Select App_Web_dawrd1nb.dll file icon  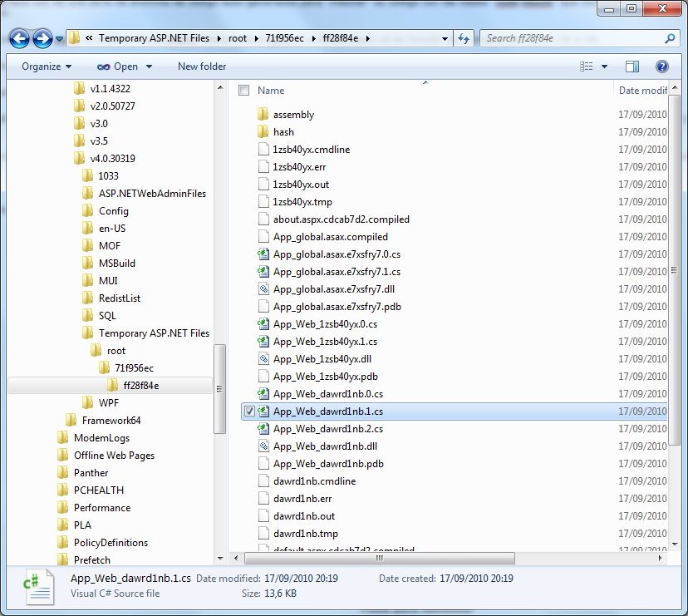point(263,446)
